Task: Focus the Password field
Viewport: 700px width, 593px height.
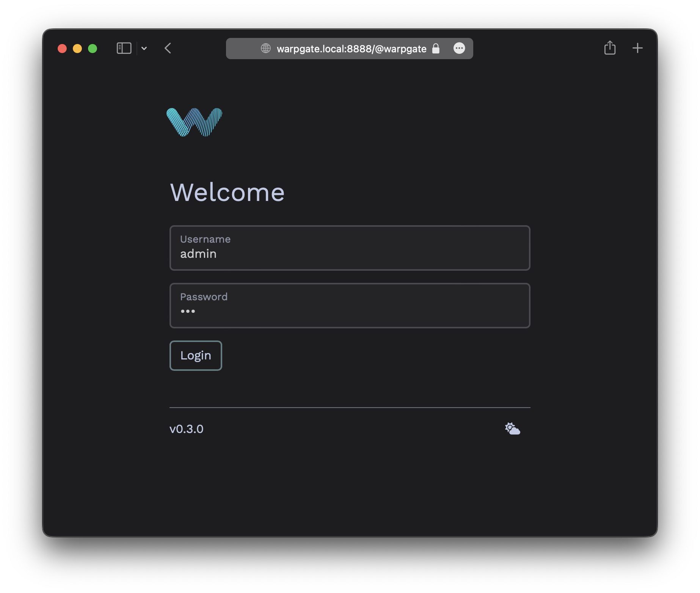Action: click(x=350, y=306)
